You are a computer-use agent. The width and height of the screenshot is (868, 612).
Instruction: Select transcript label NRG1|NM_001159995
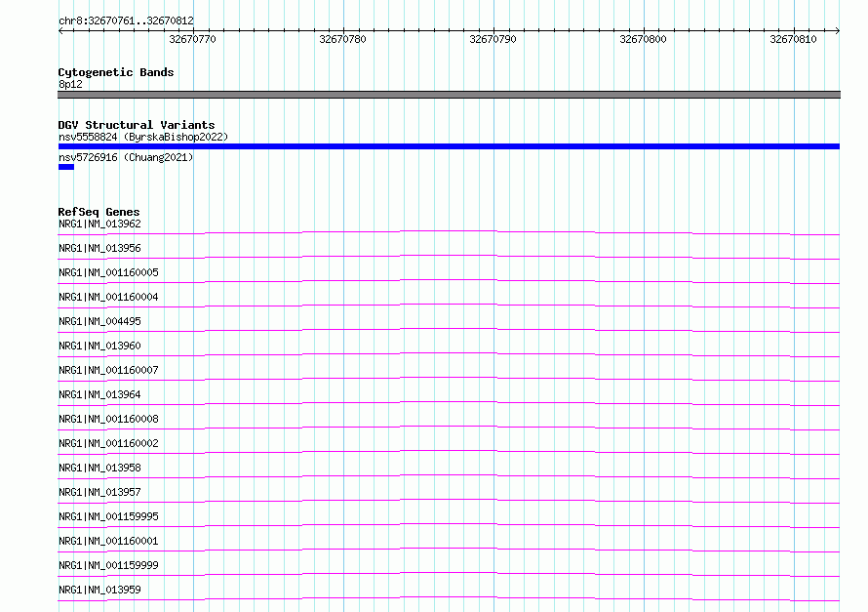[x=108, y=516]
